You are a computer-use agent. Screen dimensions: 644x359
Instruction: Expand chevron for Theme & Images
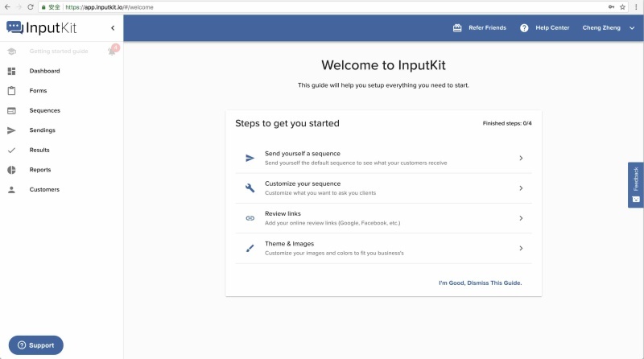[x=521, y=248]
